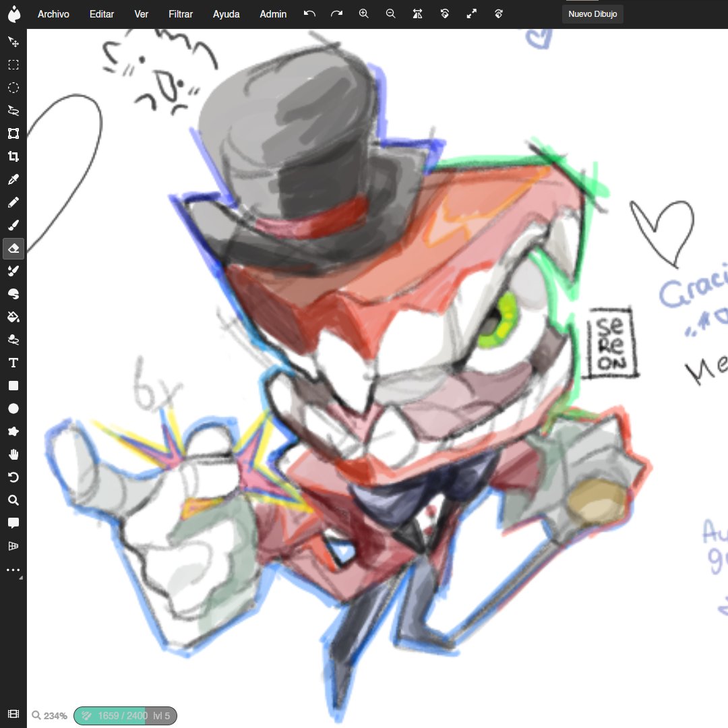Click the 234% zoom level indicator
The image size is (728, 728).
point(50,715)
